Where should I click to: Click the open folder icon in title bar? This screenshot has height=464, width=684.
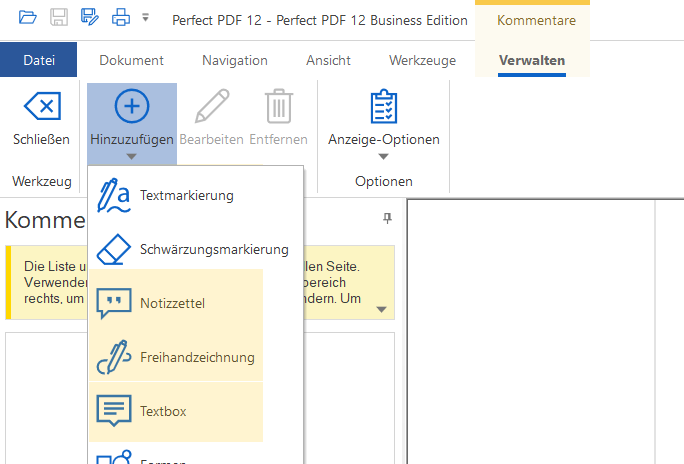tap(27, 17)
